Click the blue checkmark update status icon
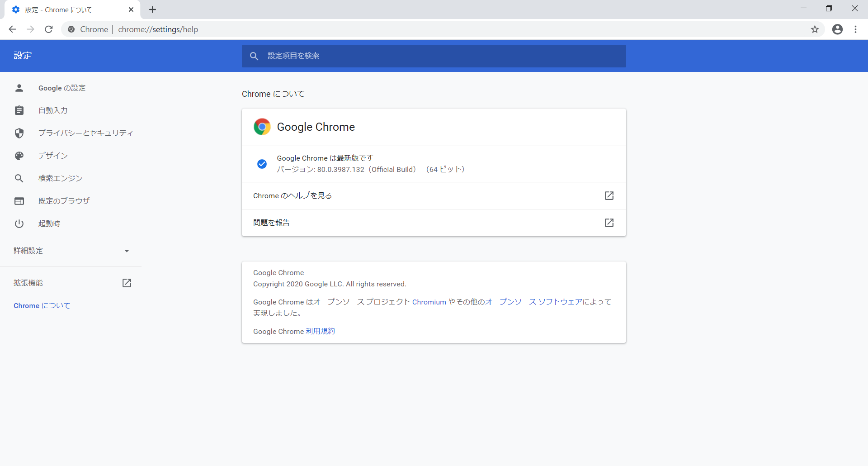 click(262, 164)
